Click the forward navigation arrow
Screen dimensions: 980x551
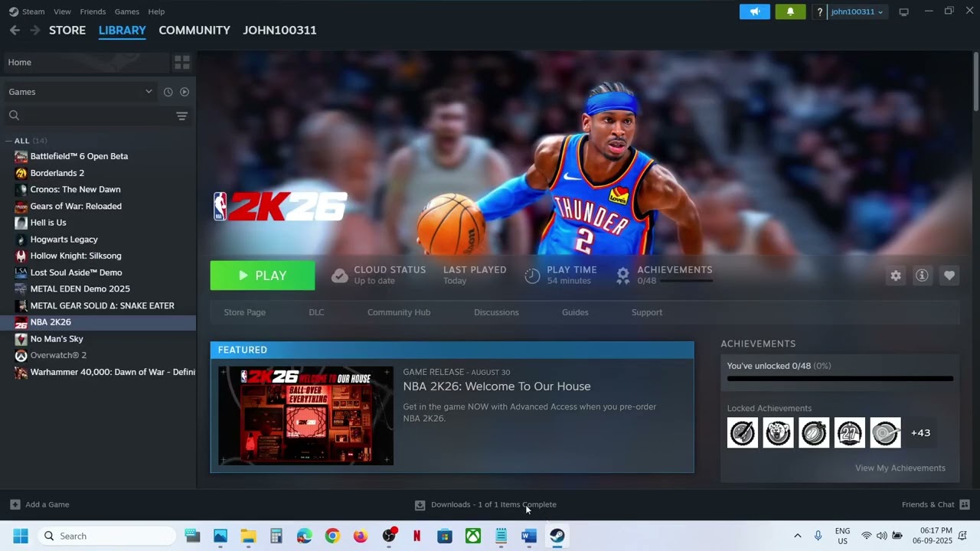point(34,30)
